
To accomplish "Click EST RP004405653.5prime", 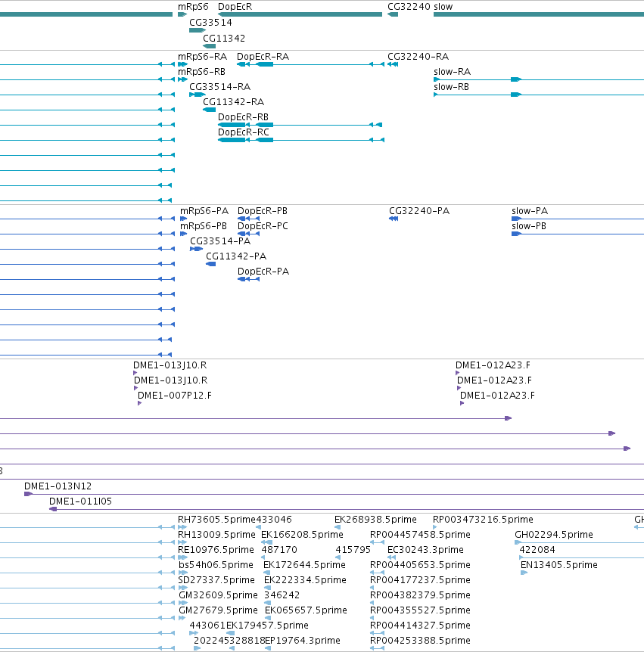I will 420,565.
